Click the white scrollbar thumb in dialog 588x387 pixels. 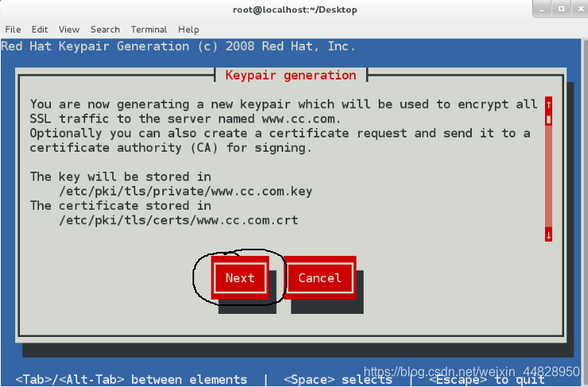click(x=549, y=119)
